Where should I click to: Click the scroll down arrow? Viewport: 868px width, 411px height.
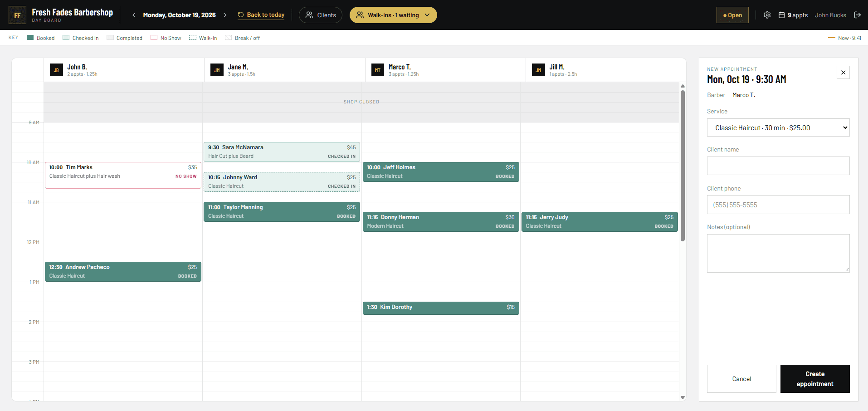point(683,397)
